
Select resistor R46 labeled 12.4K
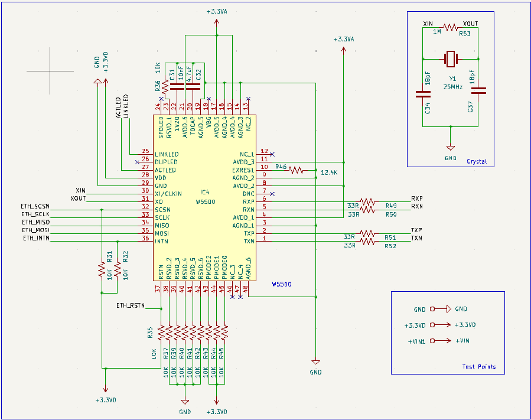(294, 170)
